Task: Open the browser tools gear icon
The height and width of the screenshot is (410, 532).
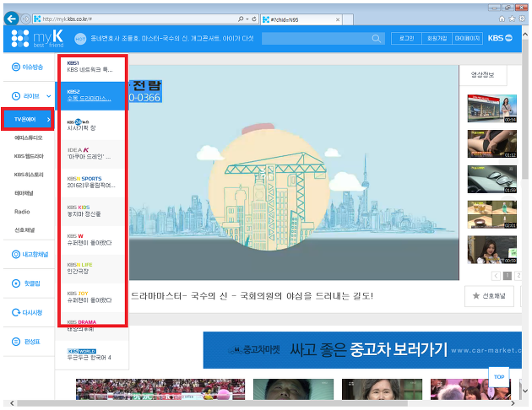Action: 523,19
